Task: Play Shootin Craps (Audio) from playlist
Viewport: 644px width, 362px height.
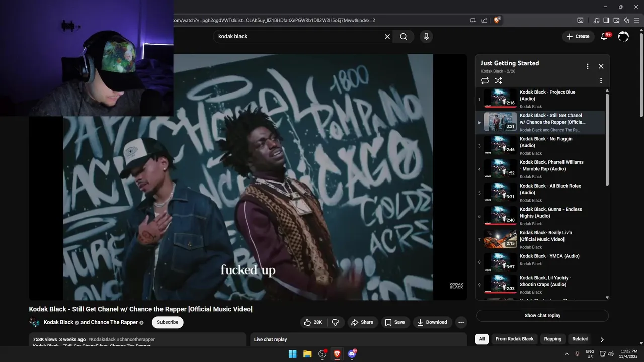Action: pos(541,285)
